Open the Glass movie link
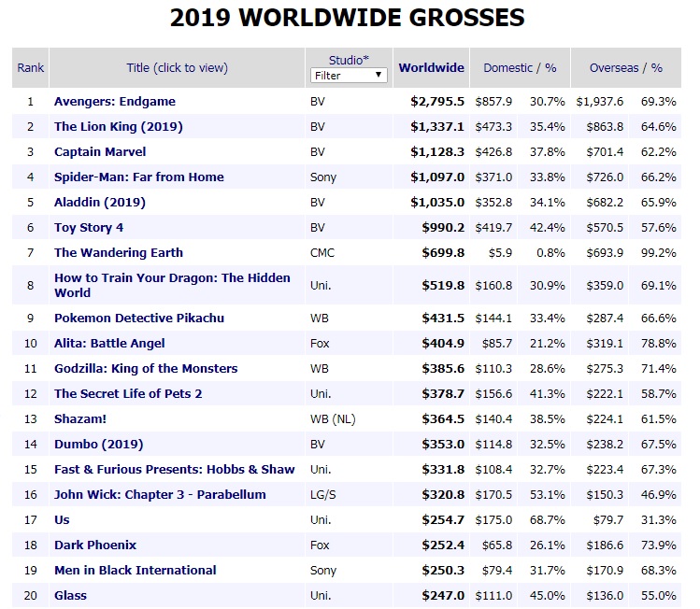The height and width of the screenshot is (609, 700). pyautogui.click(x=71, y=595)
